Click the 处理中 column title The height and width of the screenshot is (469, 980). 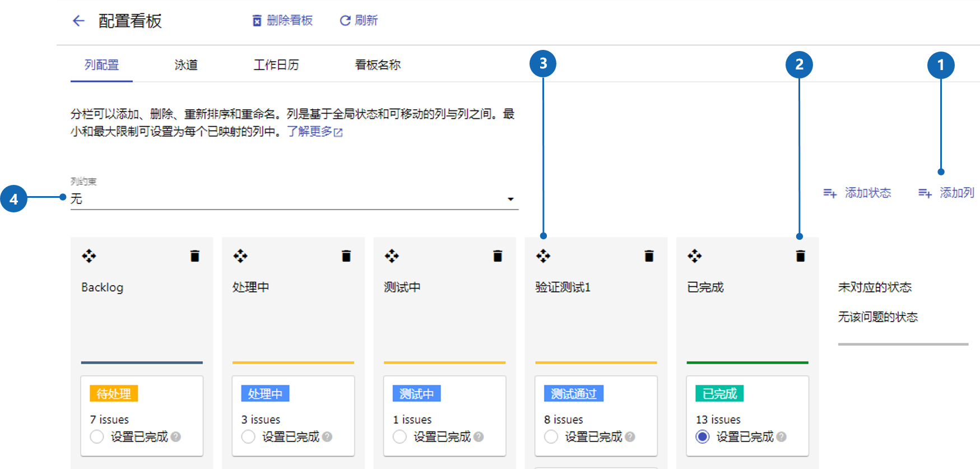pos(251,287)
